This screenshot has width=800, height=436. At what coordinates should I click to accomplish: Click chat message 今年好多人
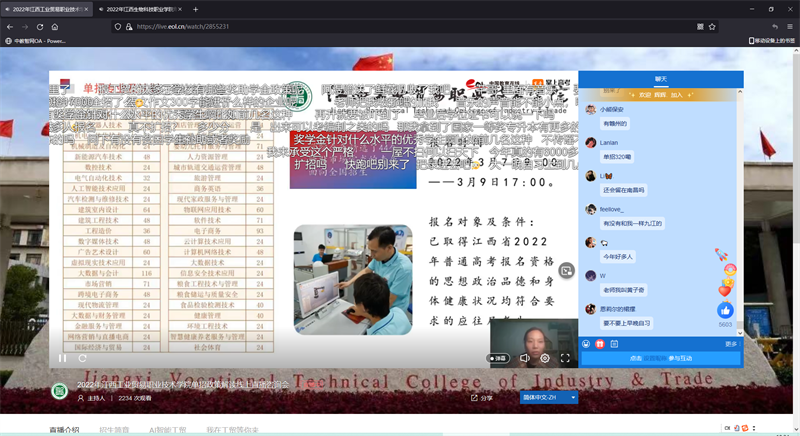pos(617,257)
